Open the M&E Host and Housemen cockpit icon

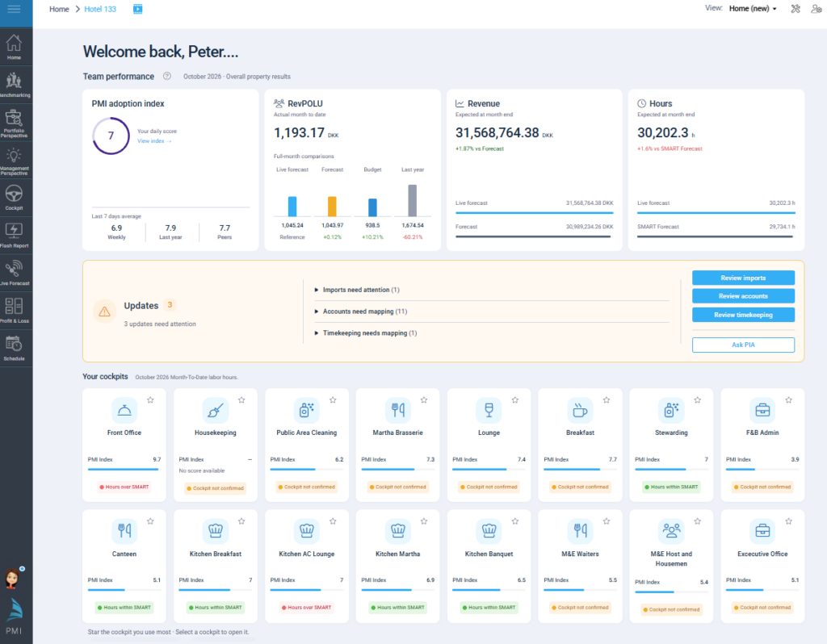[671, 530]
